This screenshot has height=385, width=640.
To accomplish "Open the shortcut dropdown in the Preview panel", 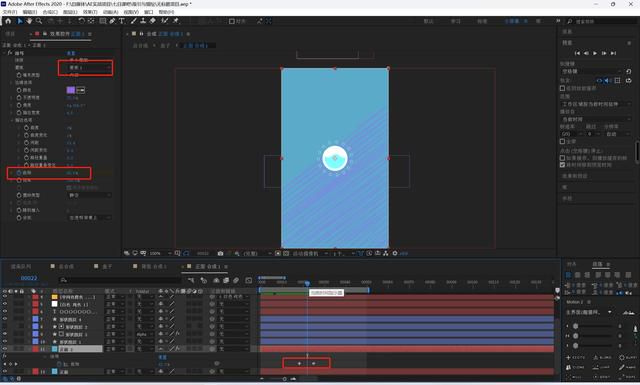I will [591, 71].
